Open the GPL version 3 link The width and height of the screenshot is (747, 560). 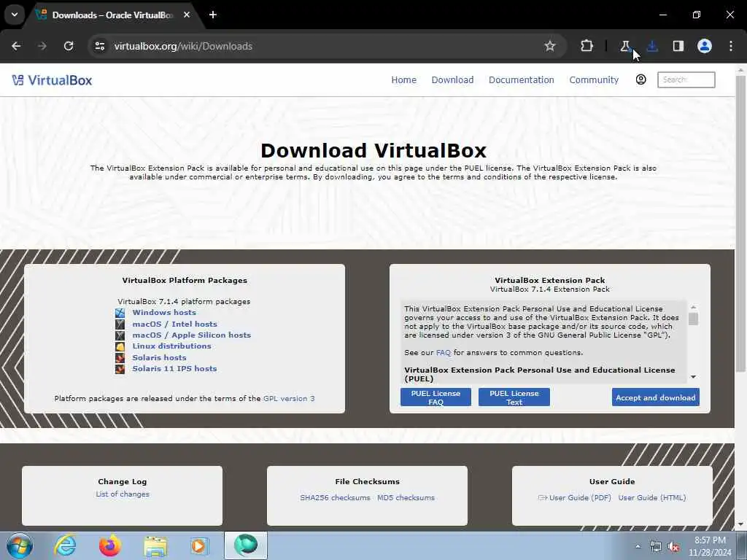click(289, 399)
